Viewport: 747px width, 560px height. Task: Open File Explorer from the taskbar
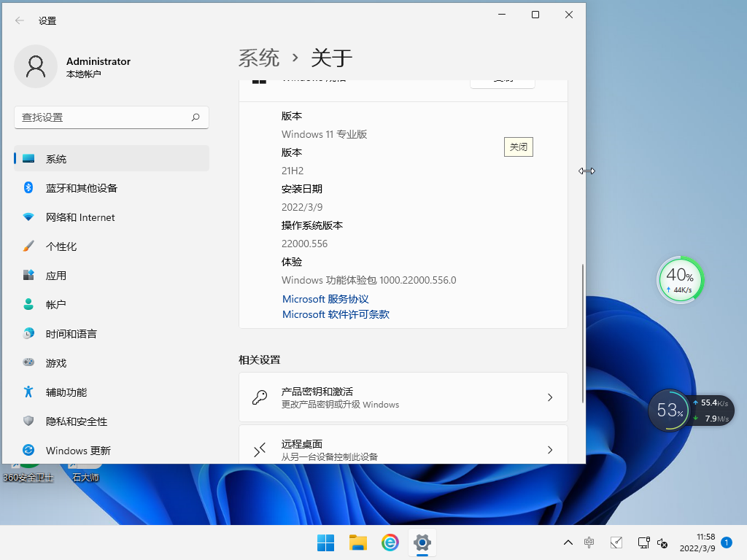coord(357,542)
